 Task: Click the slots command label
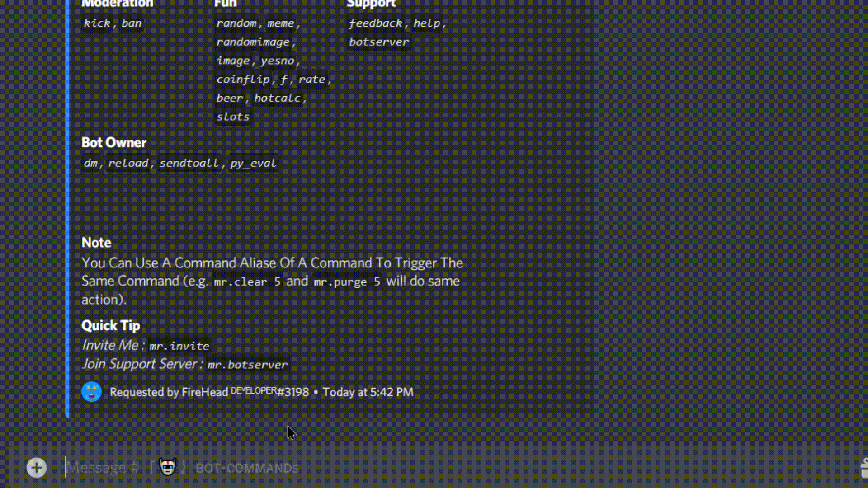[232, 117]
